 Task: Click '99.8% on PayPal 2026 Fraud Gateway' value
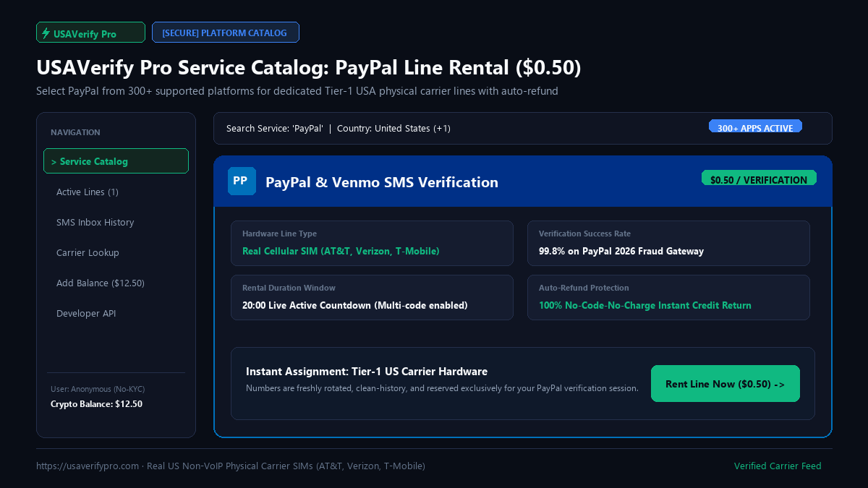(x=621, y=251)
